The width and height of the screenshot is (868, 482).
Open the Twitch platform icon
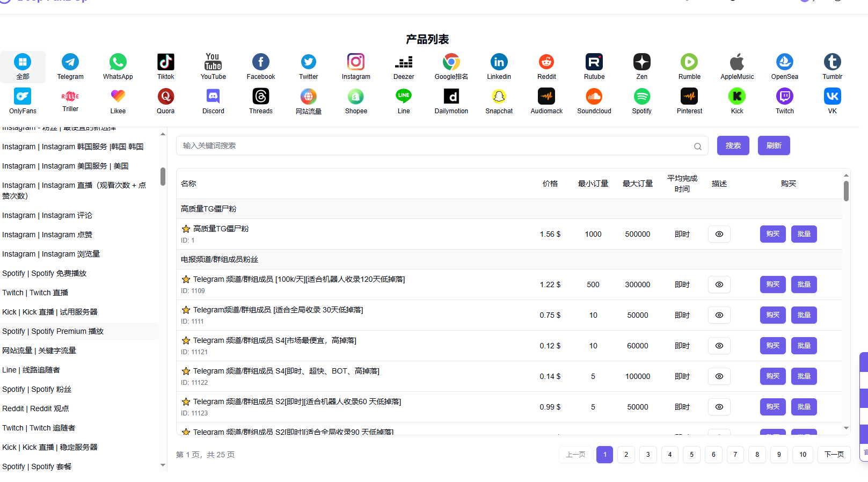click(785, 96)
